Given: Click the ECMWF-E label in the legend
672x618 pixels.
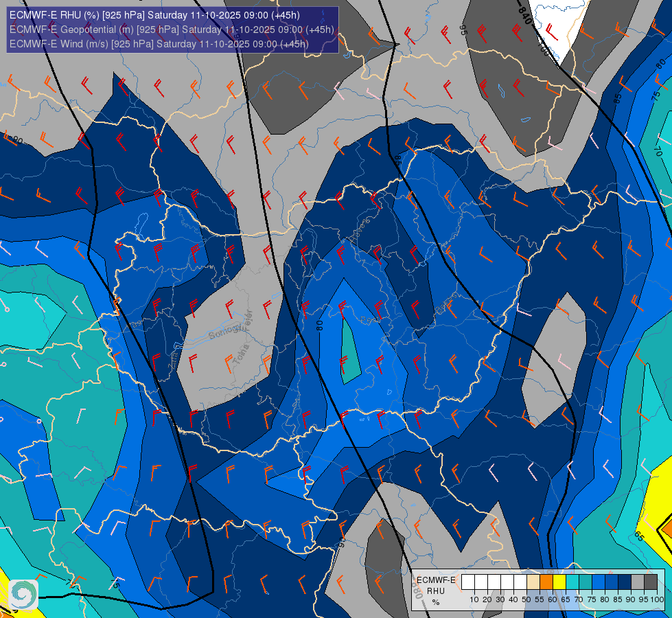Looking at the screenshot, I should (436, 580).
